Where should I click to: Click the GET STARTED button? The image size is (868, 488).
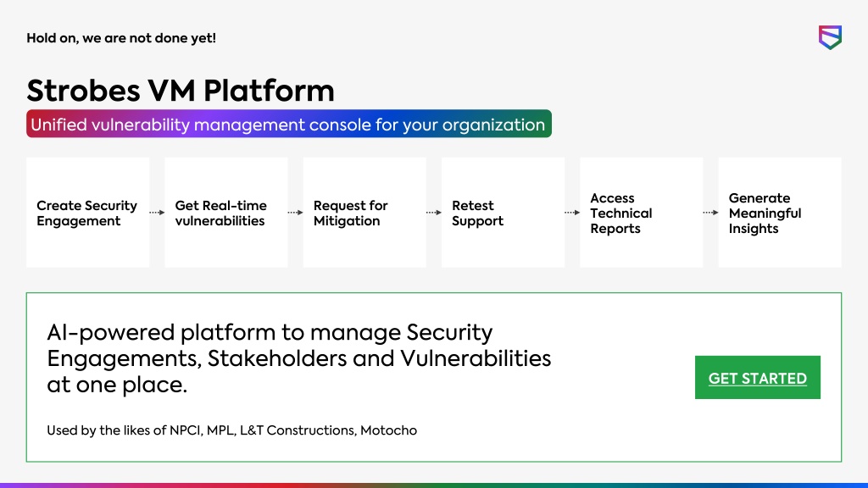pyautogui.click(x=757, y=377)
